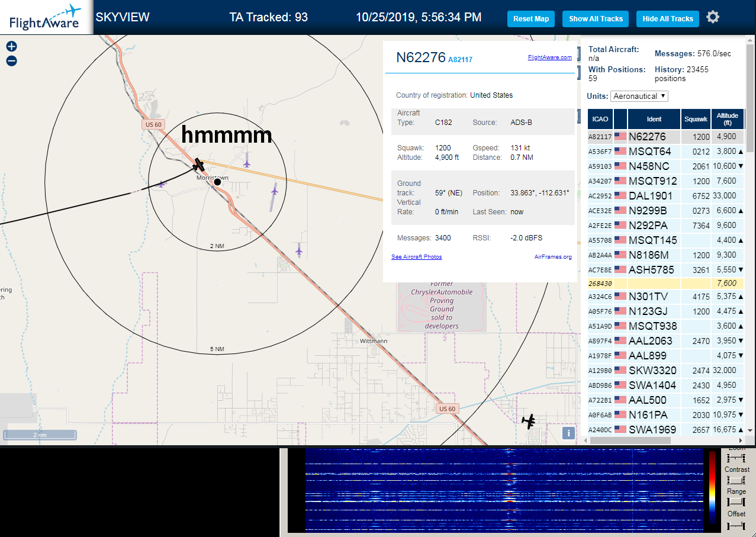The width and height of the screenshot is (756, 537).
Task: Select the ASH5785 aircraft row
Action: point(666,270)
